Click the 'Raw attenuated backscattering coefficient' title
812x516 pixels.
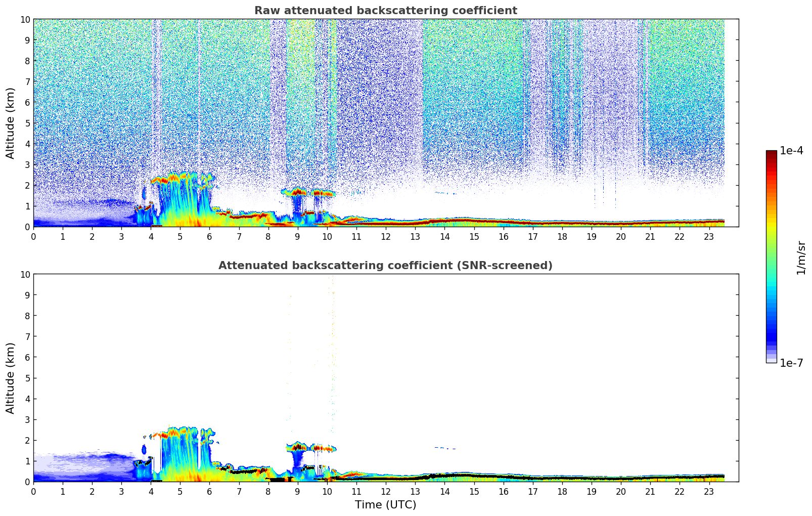tap(385, 11)
